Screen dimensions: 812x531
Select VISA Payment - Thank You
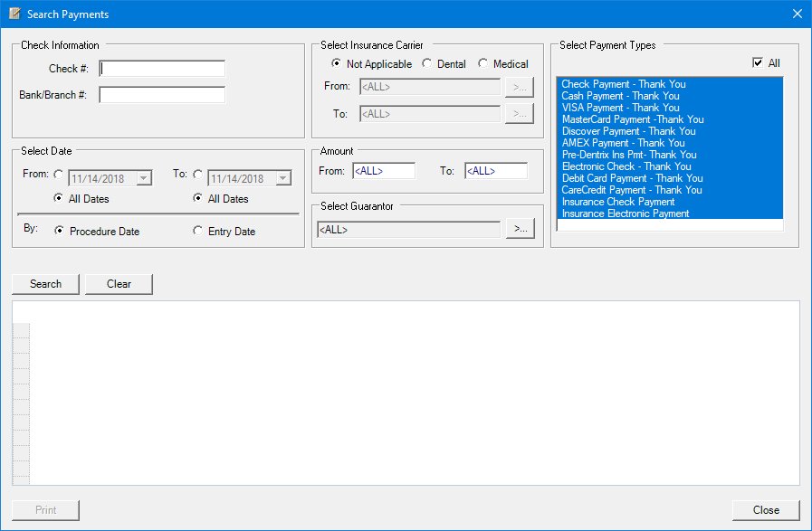tap(620, 108)
